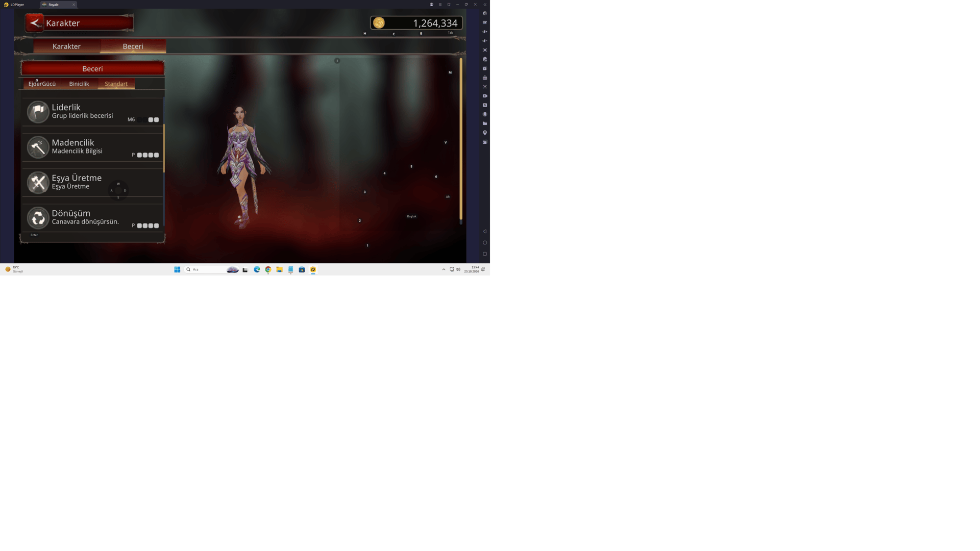
Task: Open the LDPlayer keyboard mapping sidebar icon
Action: 485,22
